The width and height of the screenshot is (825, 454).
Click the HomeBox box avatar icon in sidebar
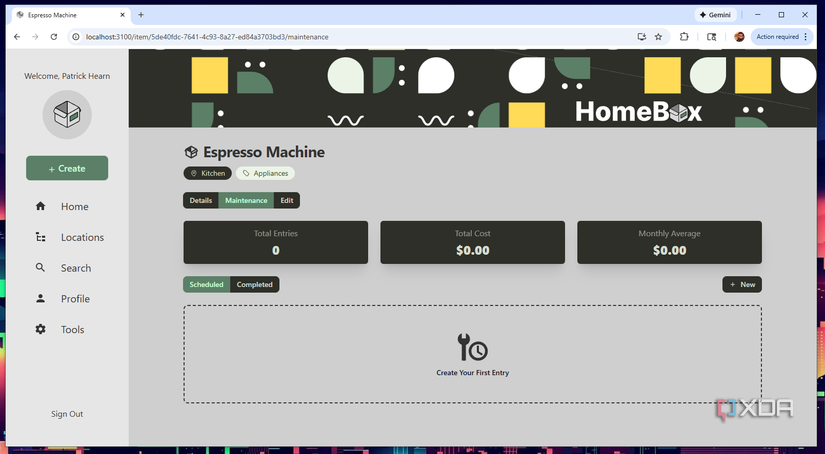(67, 115)
